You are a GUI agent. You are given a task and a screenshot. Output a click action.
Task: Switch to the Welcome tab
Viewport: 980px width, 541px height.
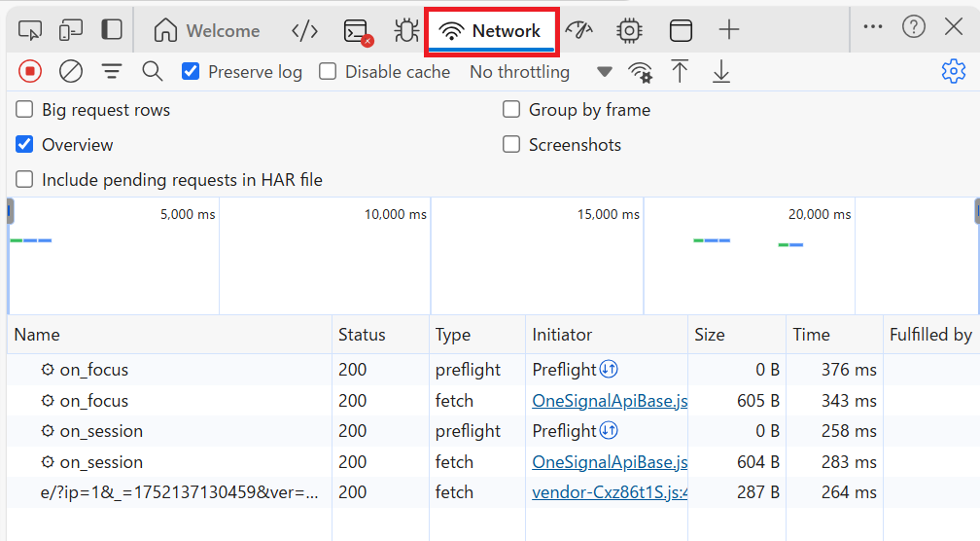[207, 30]
